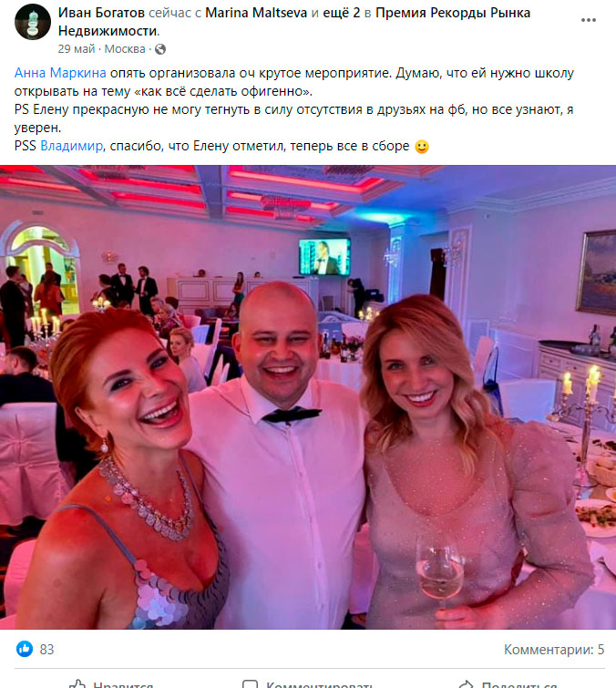Click the Like thumbs-up button icon
The height and width of the screenshot is (688, 616).
77,684
